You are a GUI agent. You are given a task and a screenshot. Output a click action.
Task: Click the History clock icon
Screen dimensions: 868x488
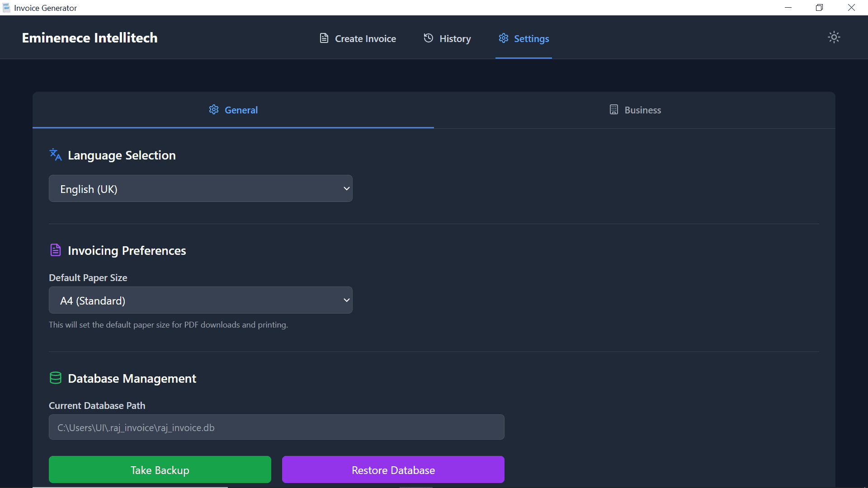(429, 38)
